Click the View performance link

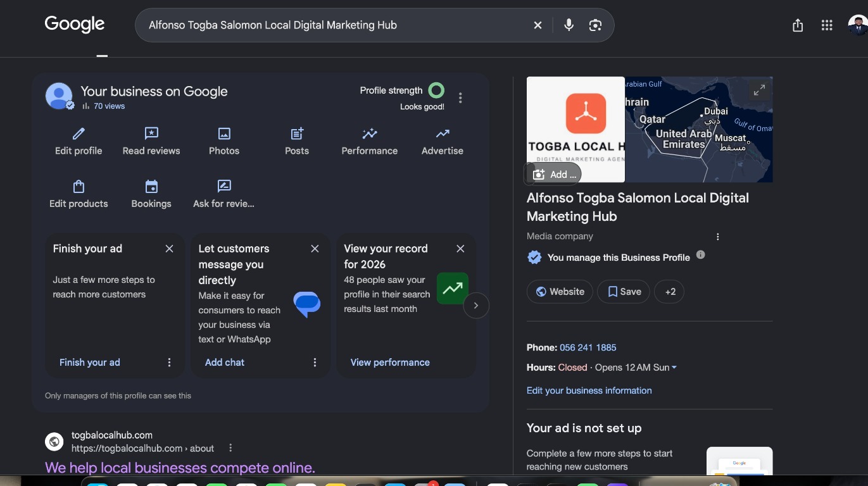390,363
